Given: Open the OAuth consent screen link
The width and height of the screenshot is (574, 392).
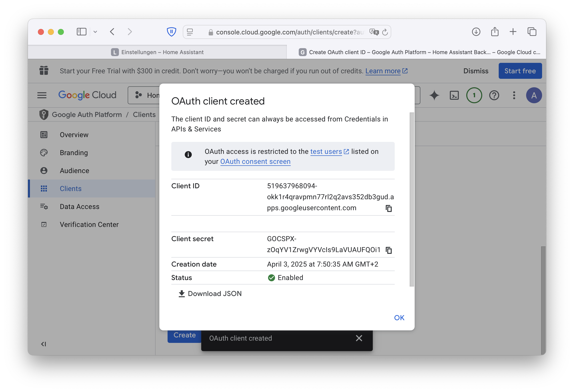Looking at the screenshot, I should coord(255,162).
